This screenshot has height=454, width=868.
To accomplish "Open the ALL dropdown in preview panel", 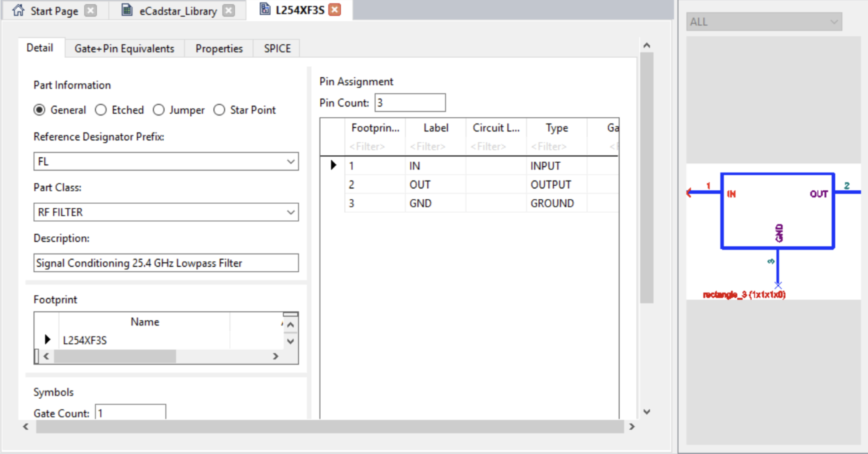I will click(764, 22).
